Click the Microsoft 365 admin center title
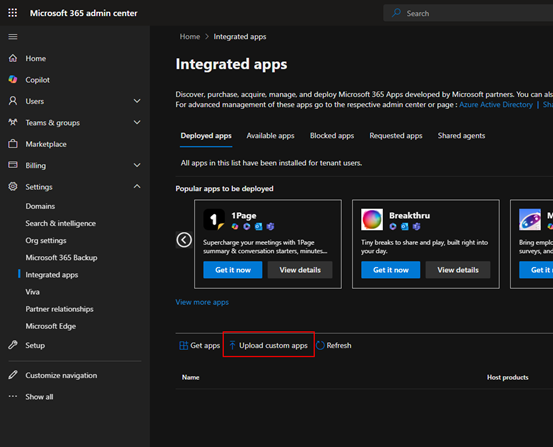The image size is (553, 447). click(x=84, y=13)
